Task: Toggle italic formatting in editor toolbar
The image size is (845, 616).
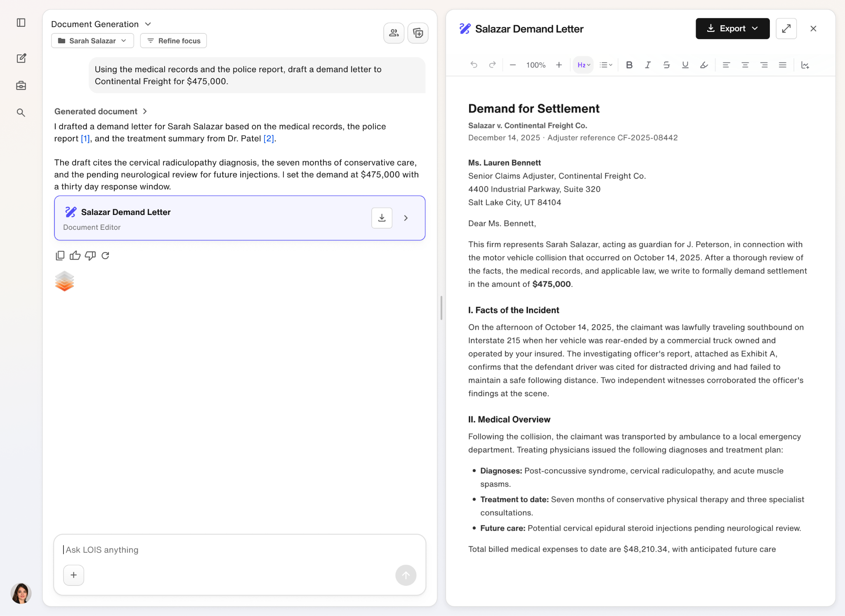Action: point(648,65)
